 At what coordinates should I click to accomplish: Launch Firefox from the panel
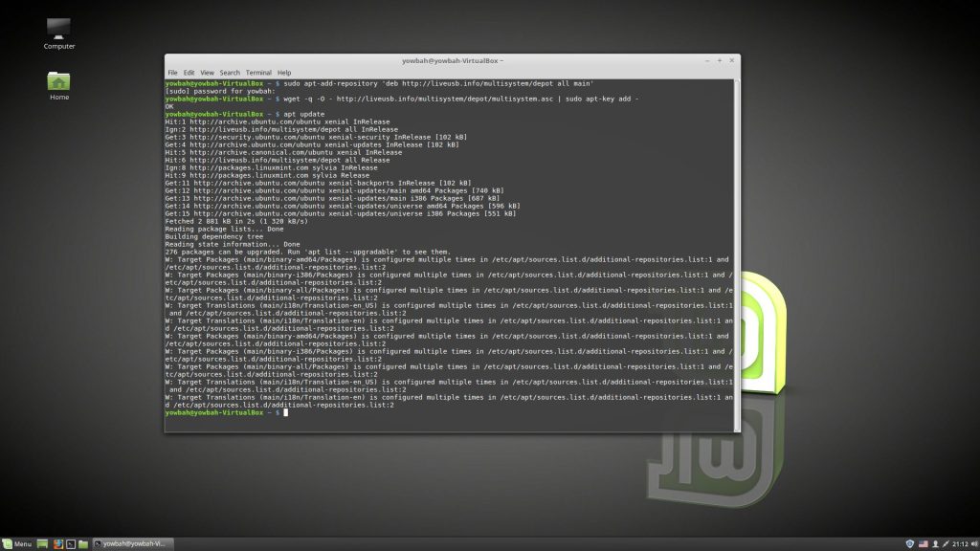[57, 543]
